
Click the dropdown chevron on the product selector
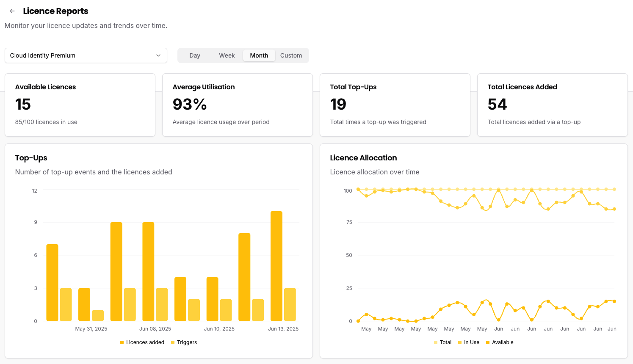(x=158, y=55)
